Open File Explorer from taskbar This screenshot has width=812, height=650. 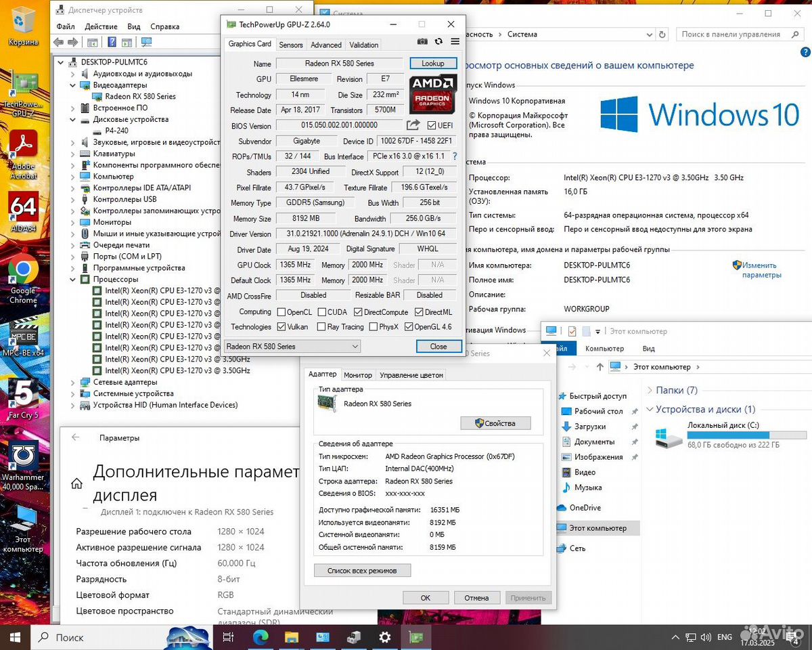(x=291, y=637)
